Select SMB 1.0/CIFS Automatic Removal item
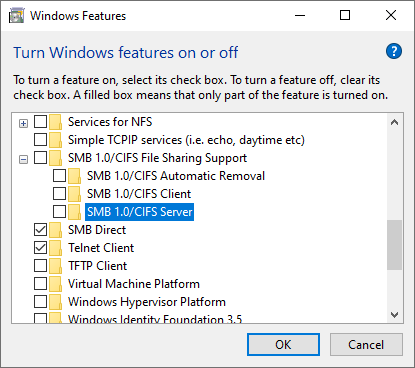415x368 pixels. pos(176,176)
